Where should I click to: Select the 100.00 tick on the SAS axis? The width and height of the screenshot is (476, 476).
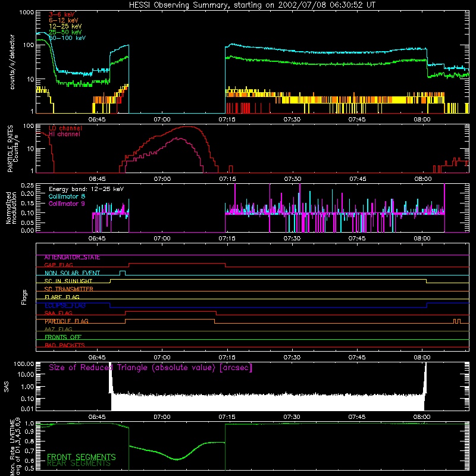[x=24, y=364]
